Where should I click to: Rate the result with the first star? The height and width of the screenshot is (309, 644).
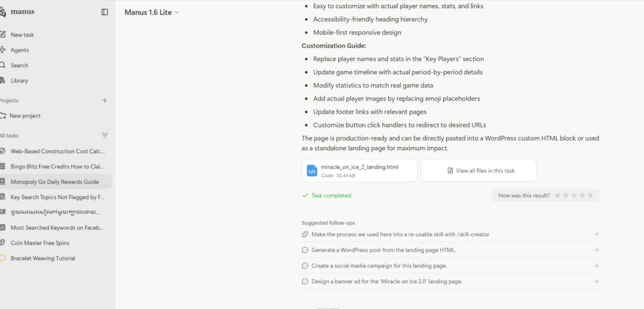pyautogui.click(x=557, y=196)
